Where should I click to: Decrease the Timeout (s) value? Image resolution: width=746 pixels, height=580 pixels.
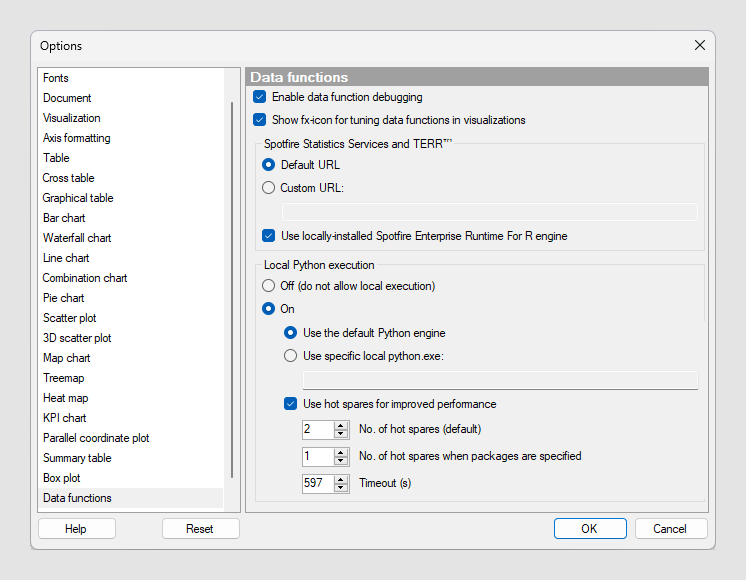pos(341,488)
